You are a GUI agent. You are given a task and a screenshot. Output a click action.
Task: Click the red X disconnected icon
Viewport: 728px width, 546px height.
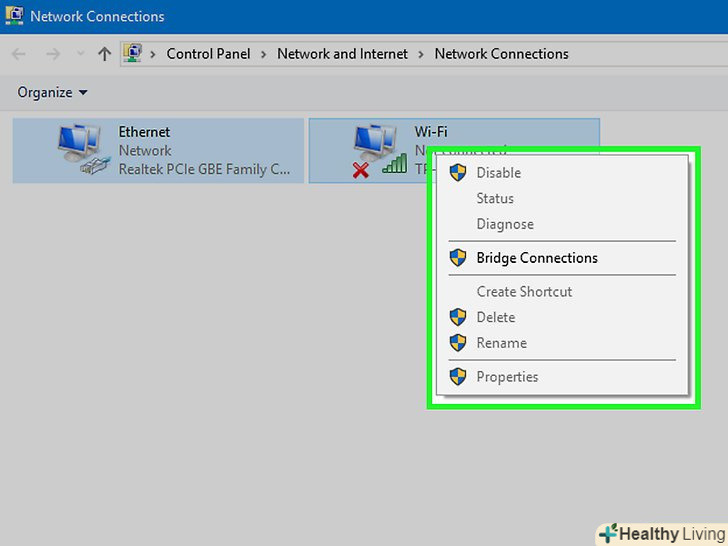(x=361, y=170)
